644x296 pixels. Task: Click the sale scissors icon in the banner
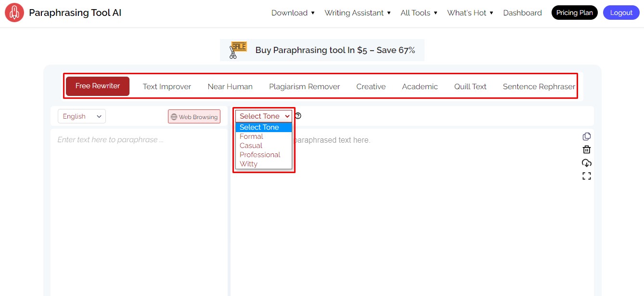pyautogui.click(x=238, y=50)
